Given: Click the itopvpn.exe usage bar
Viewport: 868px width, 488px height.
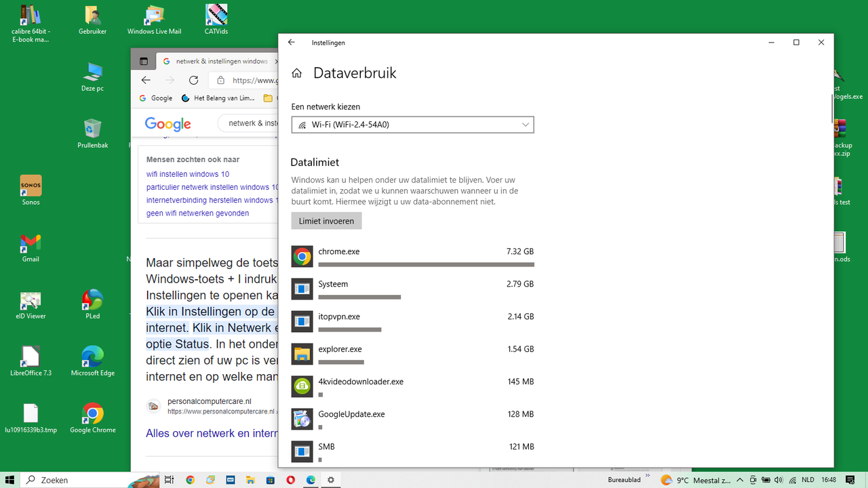Looking at the screenshot, I should [x=350, y=329].
